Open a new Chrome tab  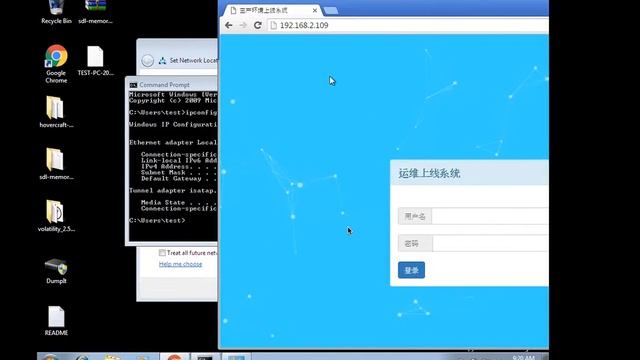[x=331, y=11]
